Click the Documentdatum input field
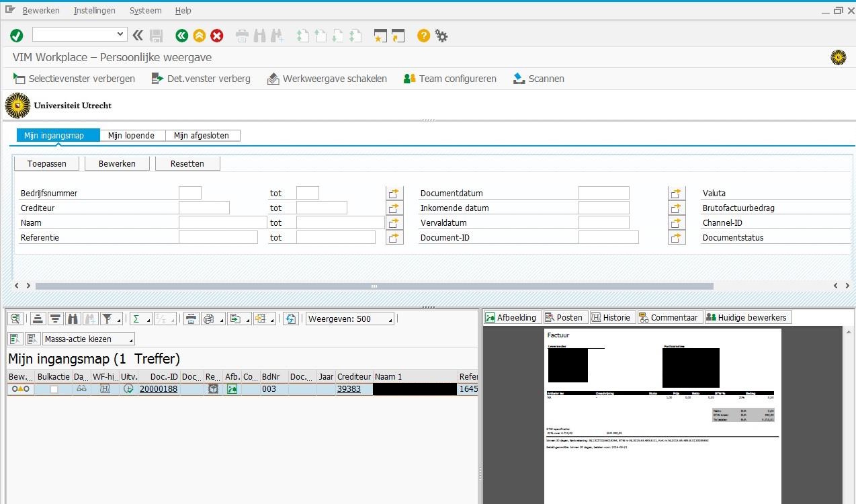 coord(604,193)
